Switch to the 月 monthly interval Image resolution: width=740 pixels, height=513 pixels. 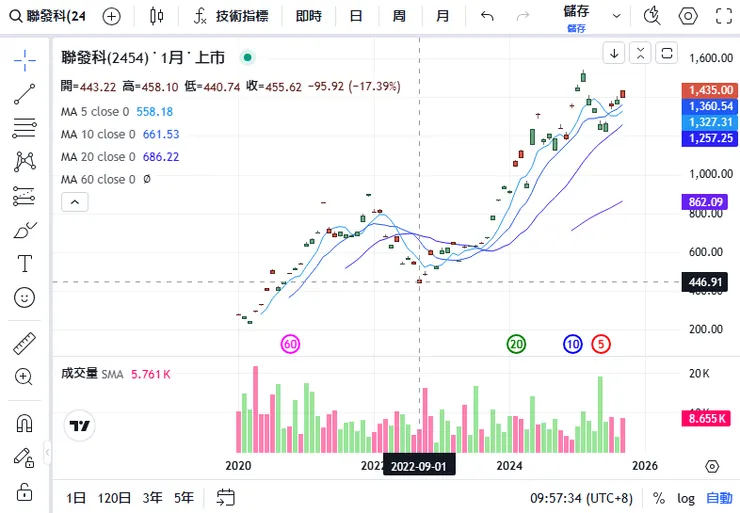443,17
